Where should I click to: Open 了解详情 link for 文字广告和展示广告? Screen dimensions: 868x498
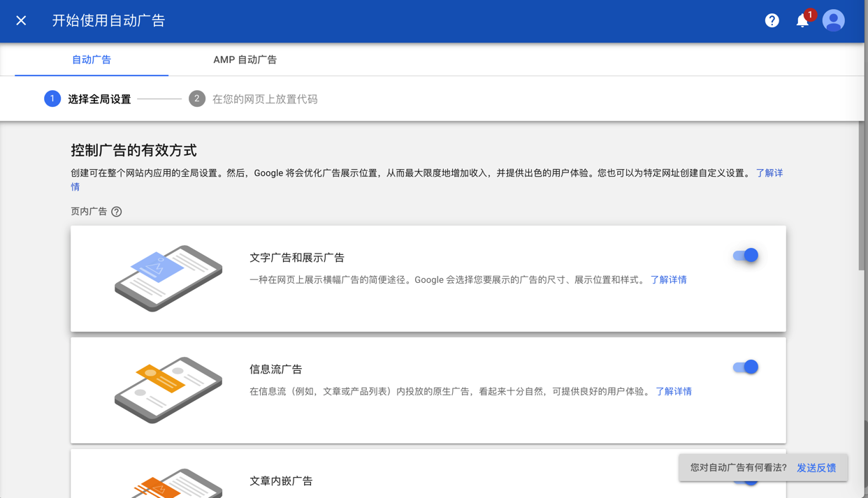(669, 279)
